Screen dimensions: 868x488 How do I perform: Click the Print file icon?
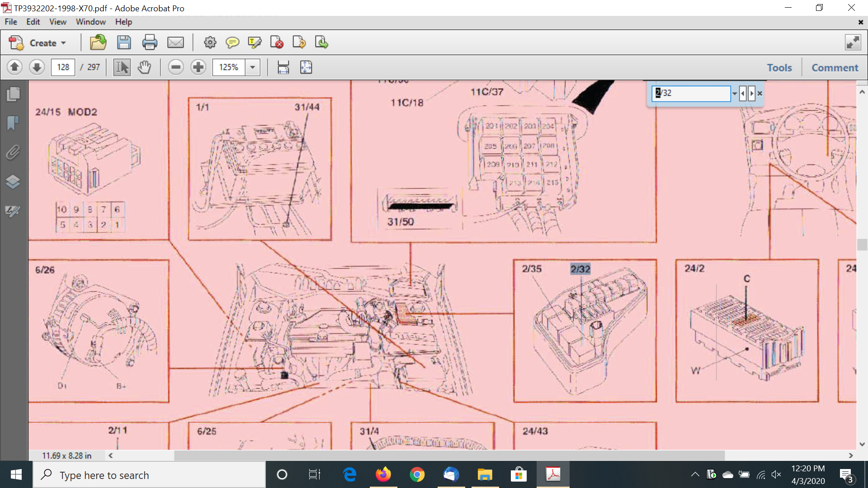[150, 42]
